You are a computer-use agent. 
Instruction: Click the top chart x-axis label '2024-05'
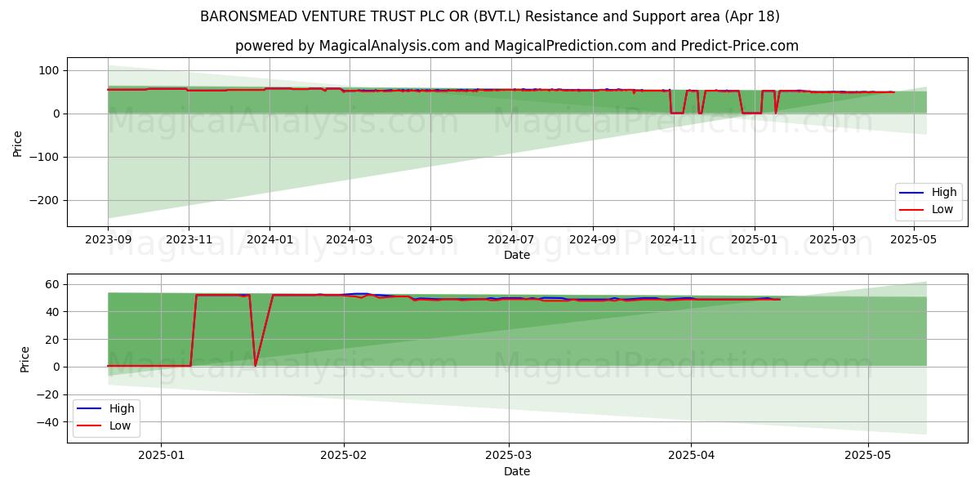pos(430,240)
